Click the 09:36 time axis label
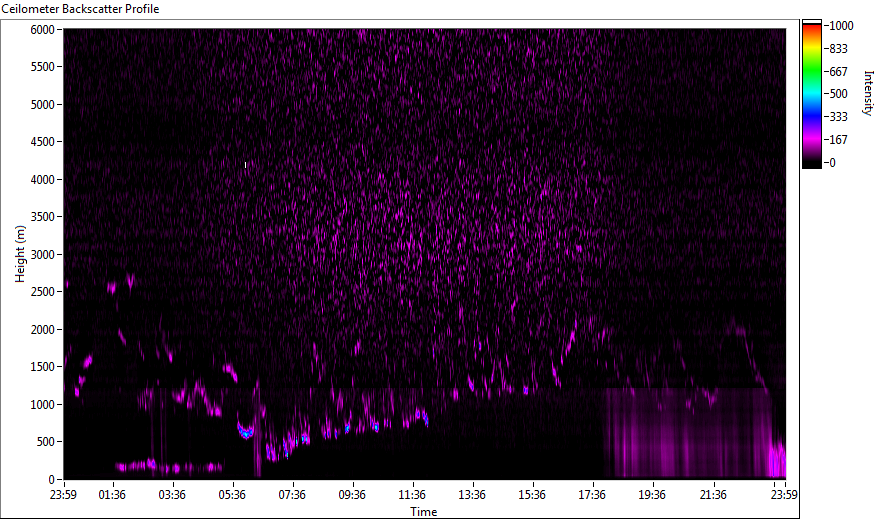Screen dimensions: 878x519 coord(352,495)
